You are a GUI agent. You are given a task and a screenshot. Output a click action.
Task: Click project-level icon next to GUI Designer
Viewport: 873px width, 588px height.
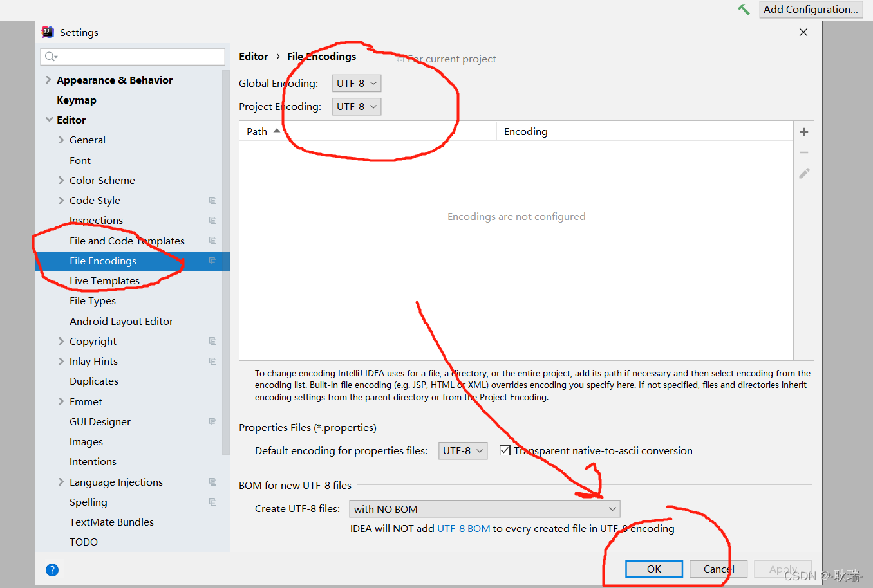[212, 421]
